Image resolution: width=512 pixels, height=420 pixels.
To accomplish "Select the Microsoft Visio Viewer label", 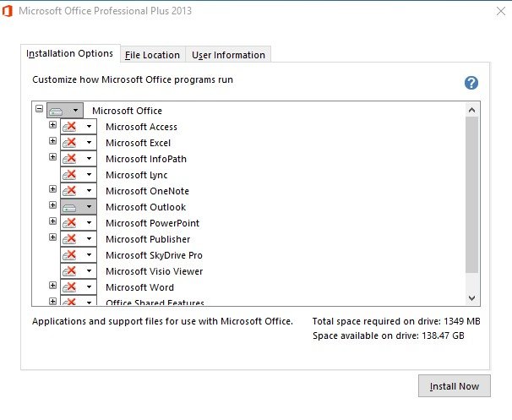I will coord(154,271).
